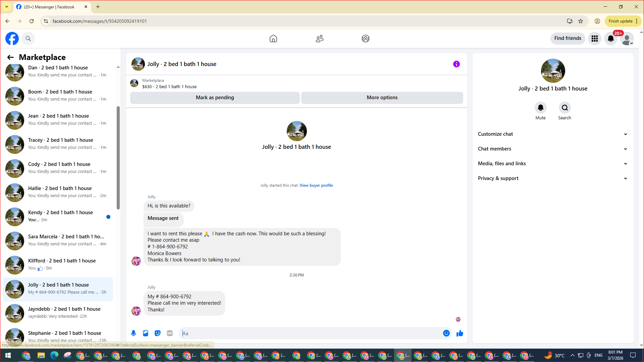
Task: Click Finish update button in Chrome
Action: click(x=623, y=21)
